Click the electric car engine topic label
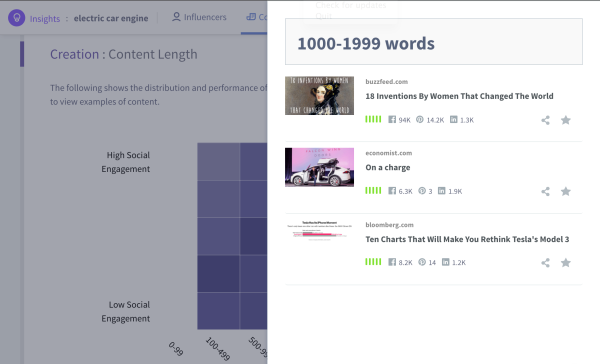 [111, 18]
